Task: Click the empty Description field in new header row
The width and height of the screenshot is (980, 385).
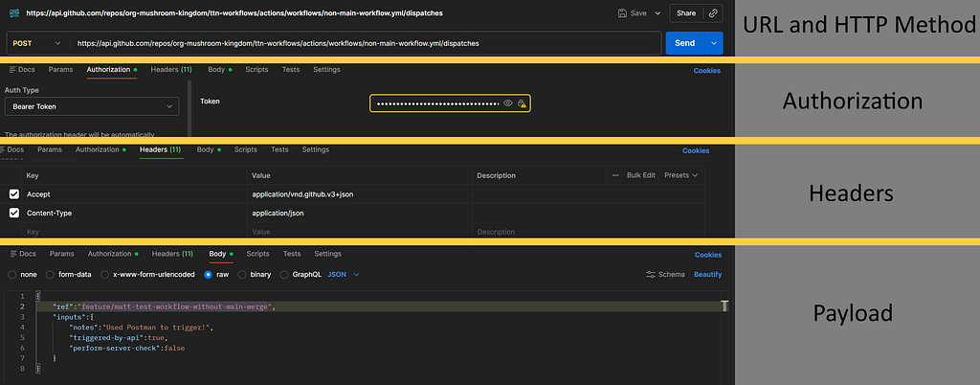Action: point(589,231)
